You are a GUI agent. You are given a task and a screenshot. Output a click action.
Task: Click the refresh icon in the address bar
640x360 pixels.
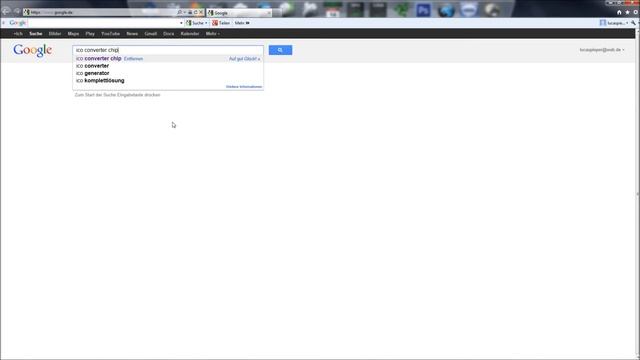click(x=195, y=12)
